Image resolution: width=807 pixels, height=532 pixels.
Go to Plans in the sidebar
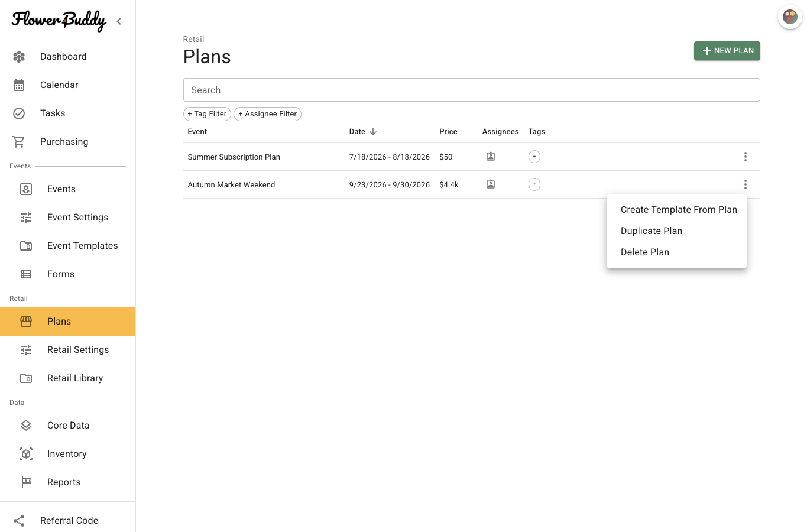pyautogui.click(x=67, y=322)
